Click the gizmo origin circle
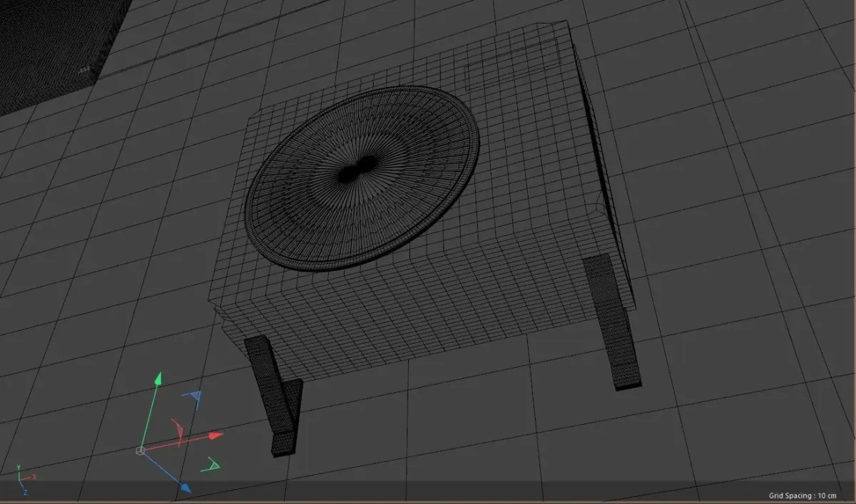Viewport: 856px width, 504px height. click(141, 450)
